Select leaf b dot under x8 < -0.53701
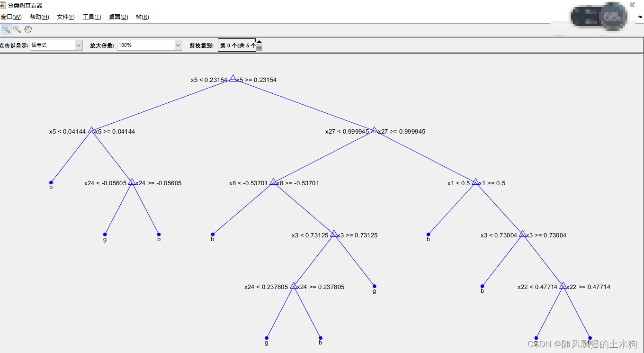The width and height of the screenshot is (644, 353). coord(213,235)
